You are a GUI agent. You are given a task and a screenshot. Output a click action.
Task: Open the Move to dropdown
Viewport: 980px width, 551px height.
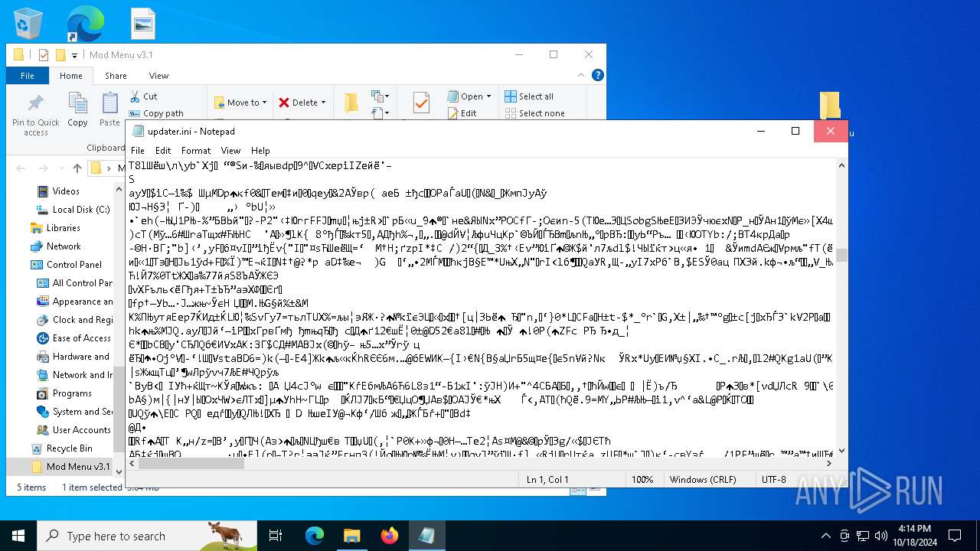[240, 103]
